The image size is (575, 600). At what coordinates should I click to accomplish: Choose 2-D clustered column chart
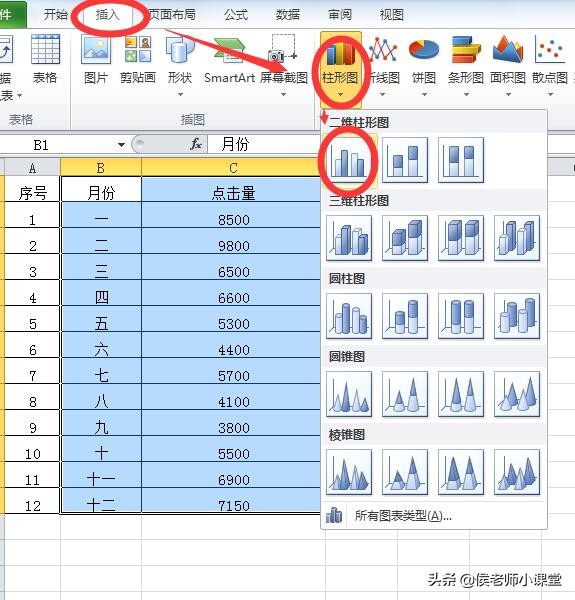tap(349, 160)
